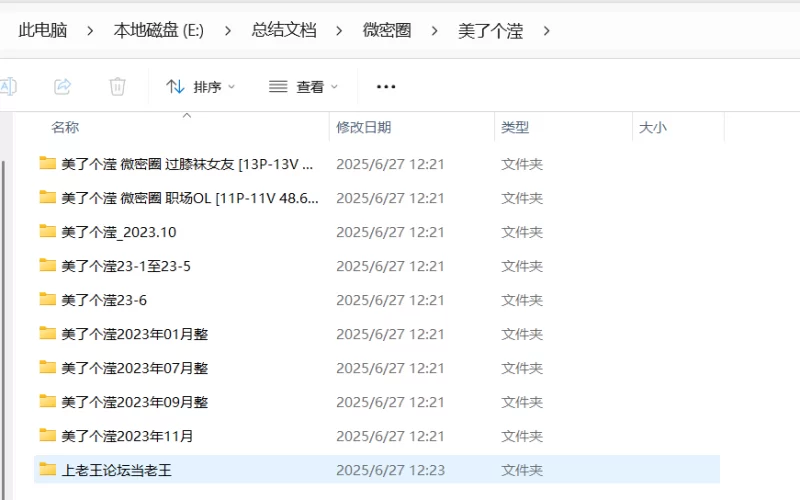Expand chevron after 本地磁盘 (E:) breadcrumb
Screen dimensions: 800x500
(228, 31)
